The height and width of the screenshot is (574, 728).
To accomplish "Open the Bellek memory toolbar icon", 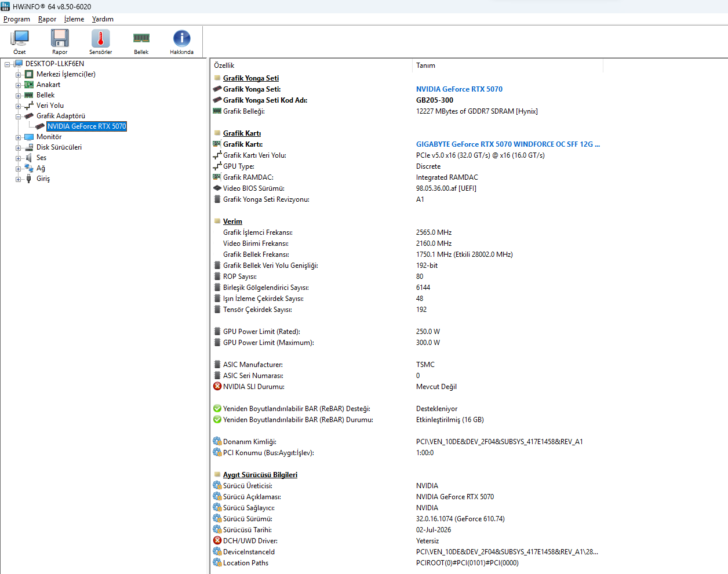I will click(x=141, y=42).
